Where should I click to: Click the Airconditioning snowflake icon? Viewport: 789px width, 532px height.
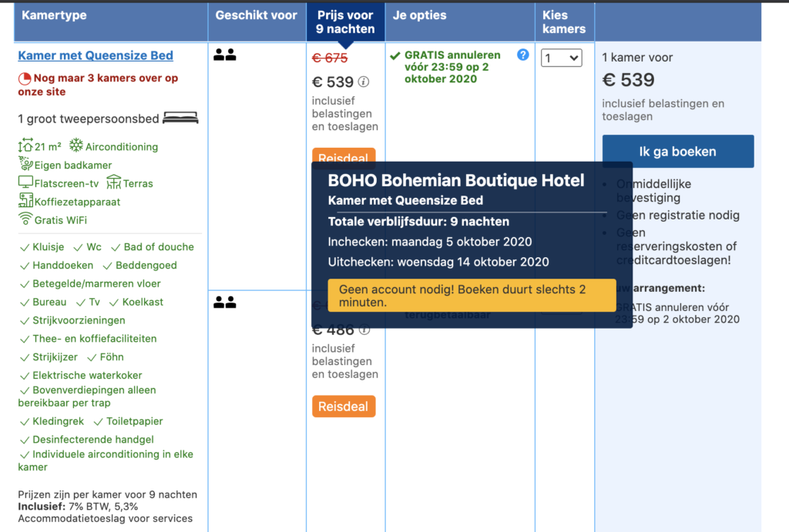[76, 146]
